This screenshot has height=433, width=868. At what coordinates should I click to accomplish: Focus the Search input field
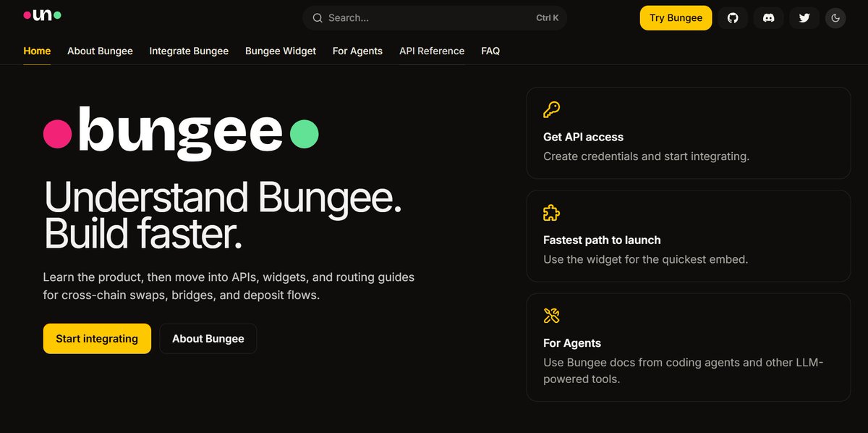[x=434, y=18]
